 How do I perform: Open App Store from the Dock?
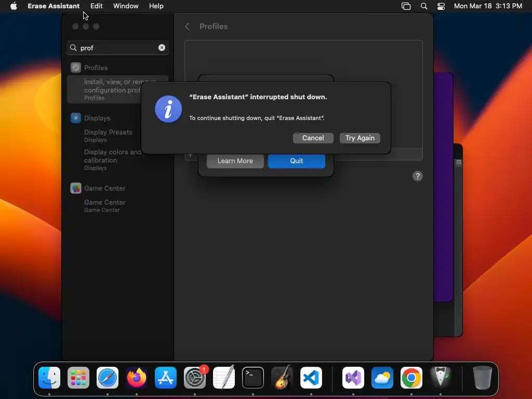[x=166, y=378]
